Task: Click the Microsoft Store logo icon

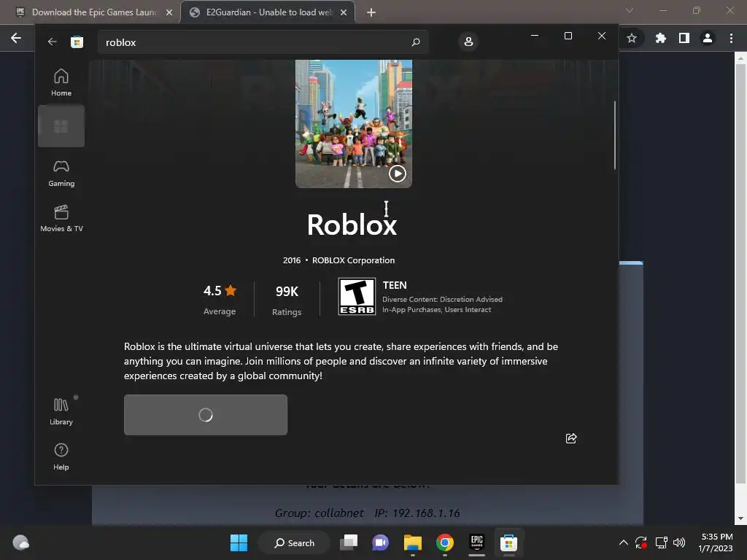Action: pyautogui.click(x=77, y=42)
